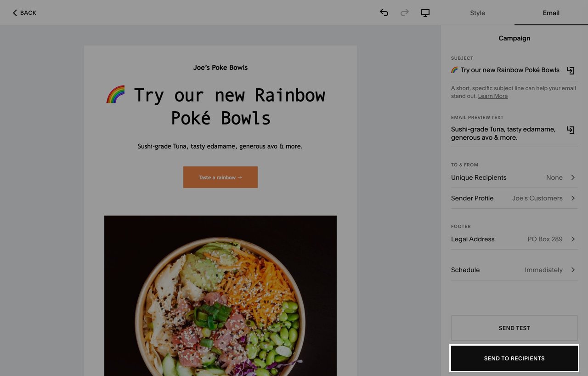Click Send Test
This screenshot has height=376, width=588.
(x=514, y=328)
